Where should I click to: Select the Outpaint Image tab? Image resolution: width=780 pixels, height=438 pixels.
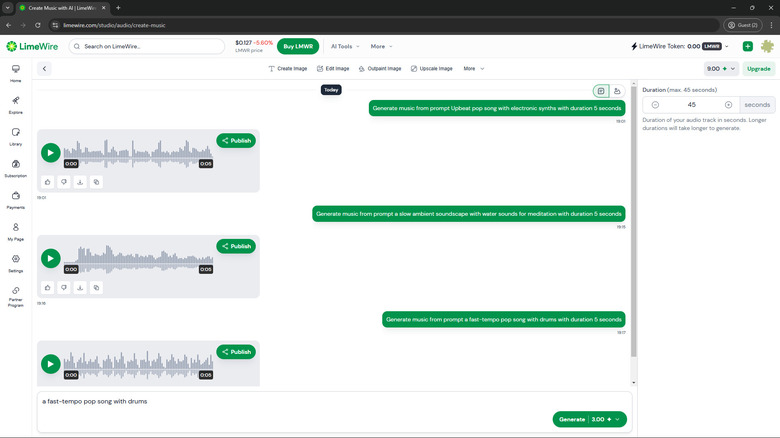point(380,69)
